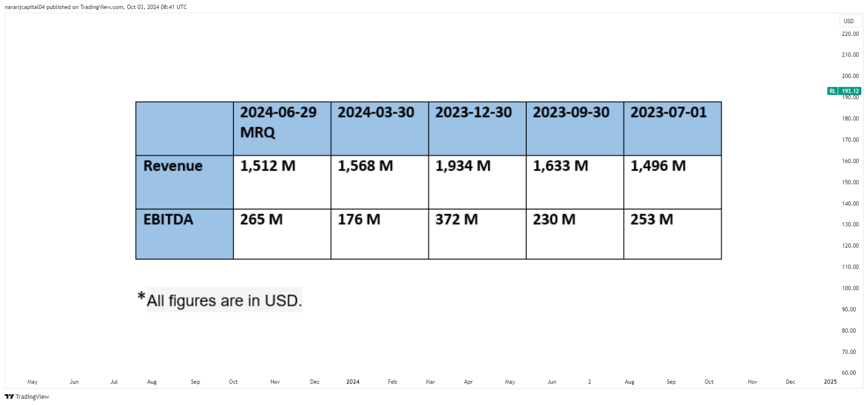The width and height of the screenshot is (868, 405).
Task: Click the 100.00 price scale label
Action: click(850, 288)
